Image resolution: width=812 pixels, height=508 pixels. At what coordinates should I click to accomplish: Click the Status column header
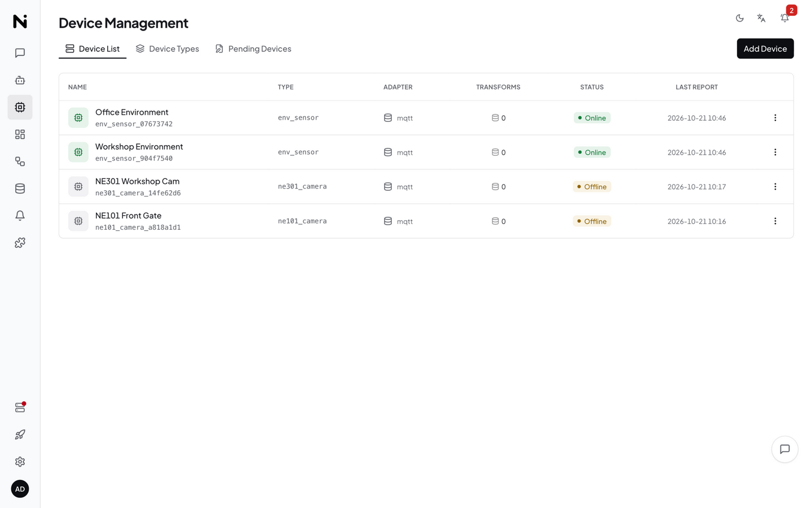[592, 87]
